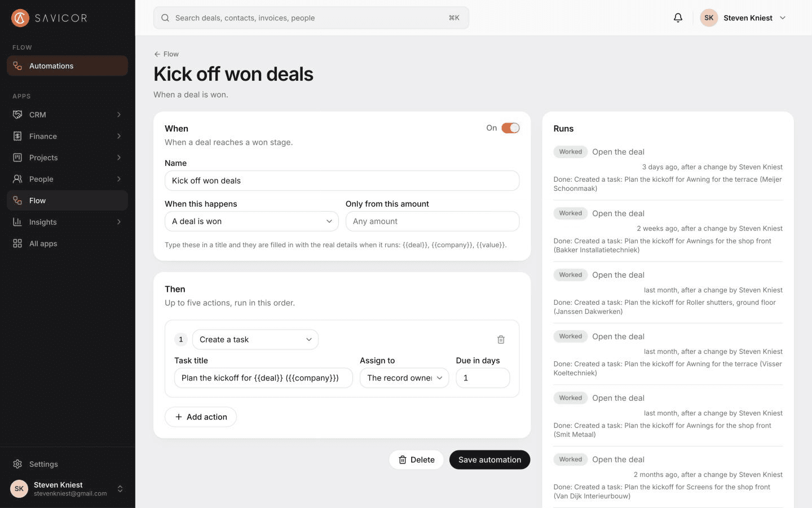Open the deal for Janssen Dakwerken run
The width and height of the screenshot is (812, 508).
click(x=618, y=275)
